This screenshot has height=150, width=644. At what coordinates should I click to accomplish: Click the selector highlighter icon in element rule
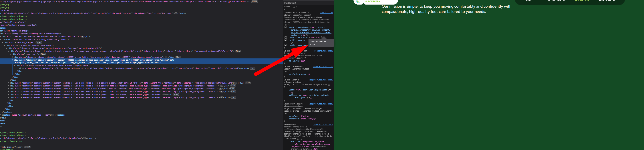point(294,7)
